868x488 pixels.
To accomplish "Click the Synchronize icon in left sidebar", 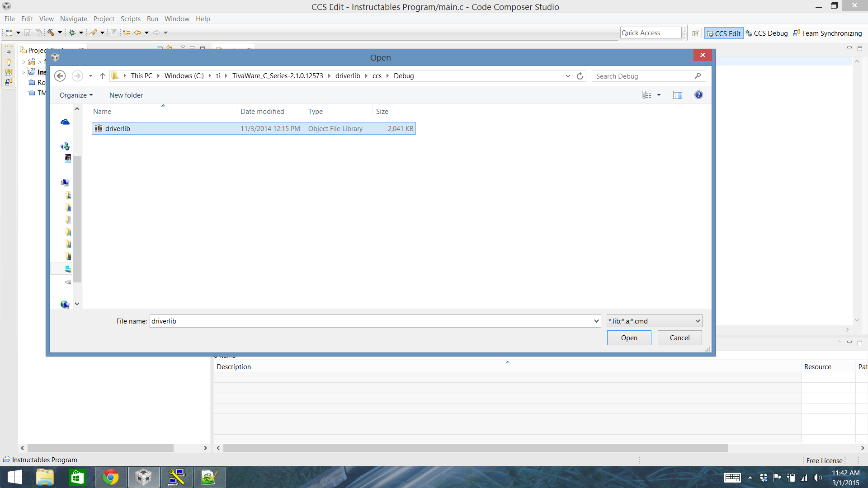I will click(x=9, y=82).
